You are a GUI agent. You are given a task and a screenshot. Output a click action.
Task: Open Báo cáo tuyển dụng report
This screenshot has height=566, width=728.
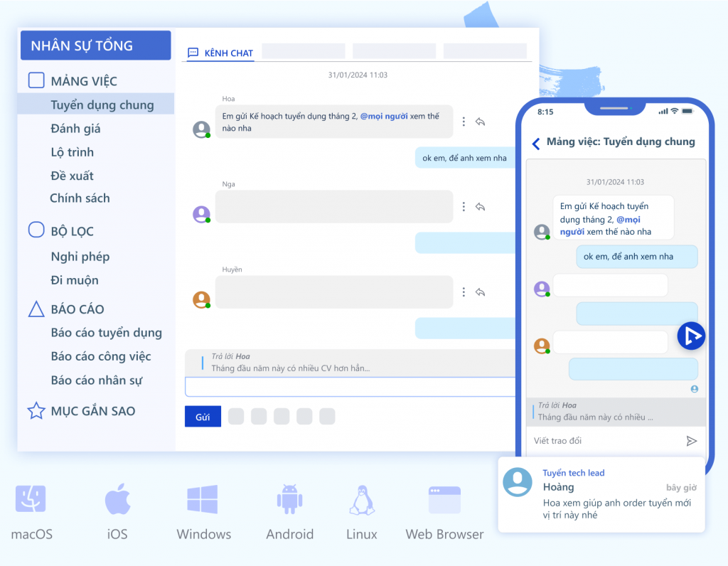106,333
